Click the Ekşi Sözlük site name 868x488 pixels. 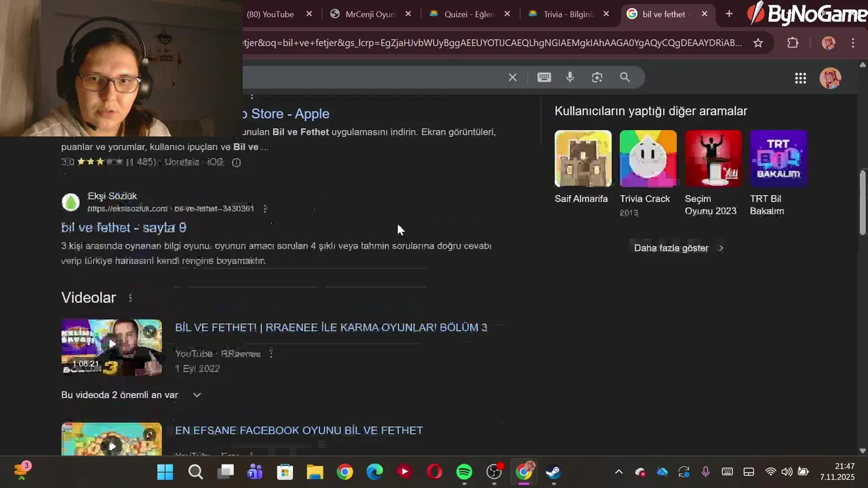click(x=112, y=196)
